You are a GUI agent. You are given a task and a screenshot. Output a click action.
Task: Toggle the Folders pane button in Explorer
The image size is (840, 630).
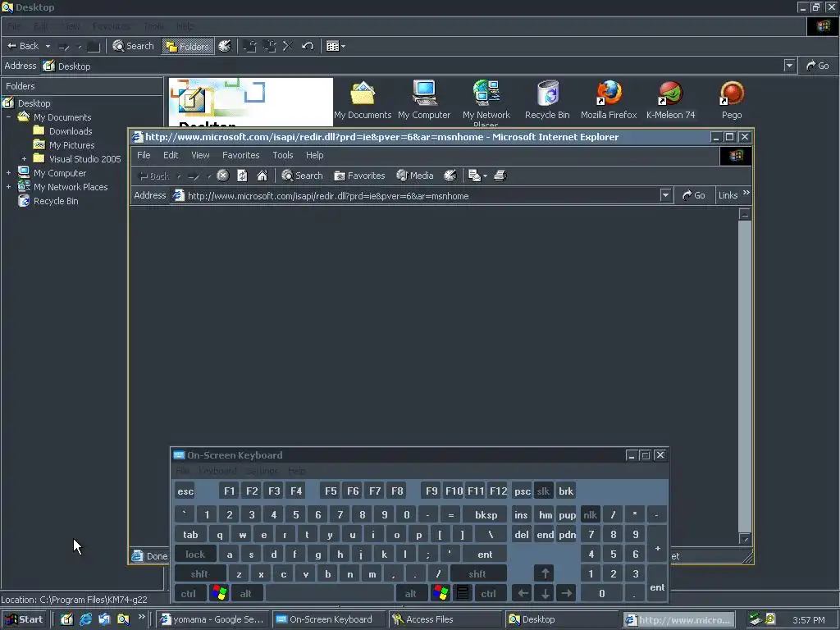click(187, 47)
